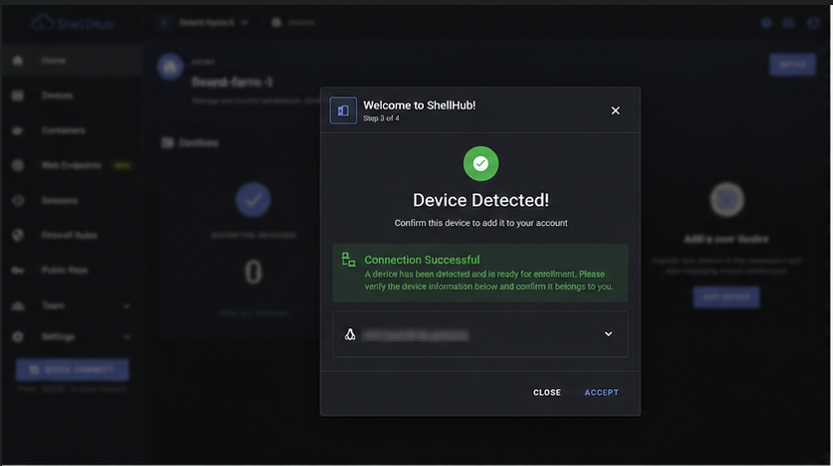The width and height of the screenshot is (833, 466).
Task: Click the accepted devices checkmark circle icon
Action: click(253, 200)
